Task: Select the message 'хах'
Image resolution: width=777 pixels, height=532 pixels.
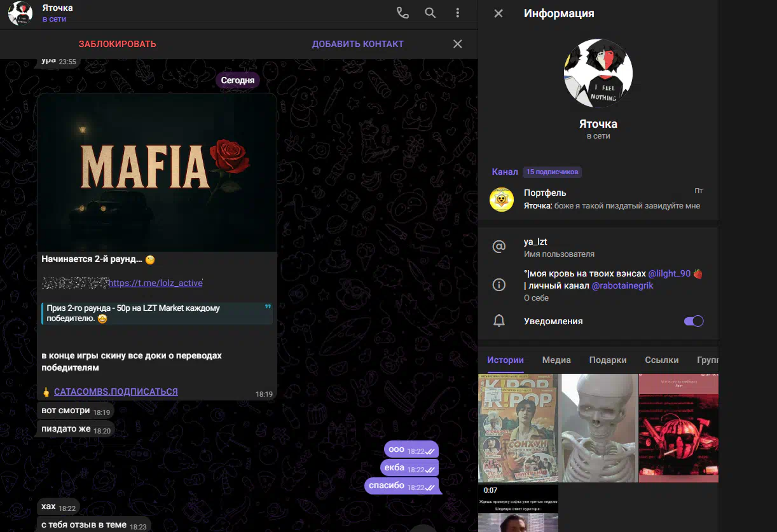Action: pyautogui.click(x=58, y=507)
